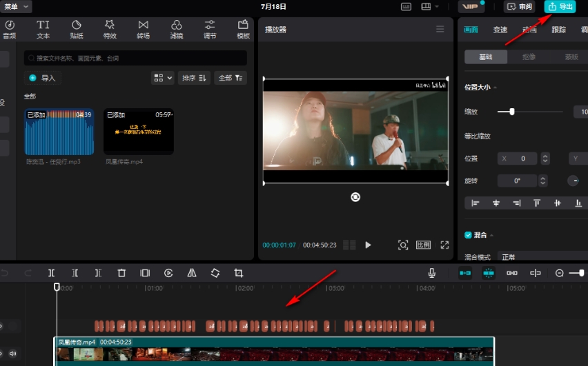Click the delete trash icon in timeline toolbar
Image resolution: width=588 pixels, height=366 pixels.
pos(121,273)
